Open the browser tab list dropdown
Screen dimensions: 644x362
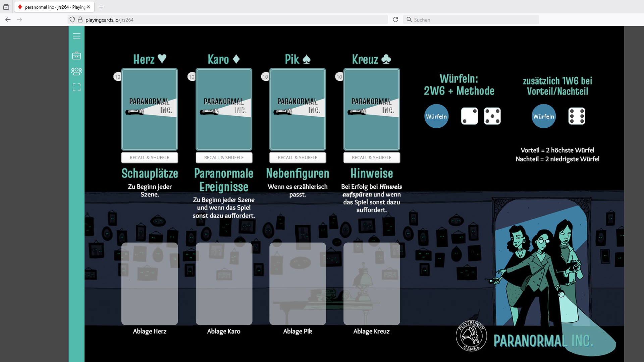tap(6, 7)
